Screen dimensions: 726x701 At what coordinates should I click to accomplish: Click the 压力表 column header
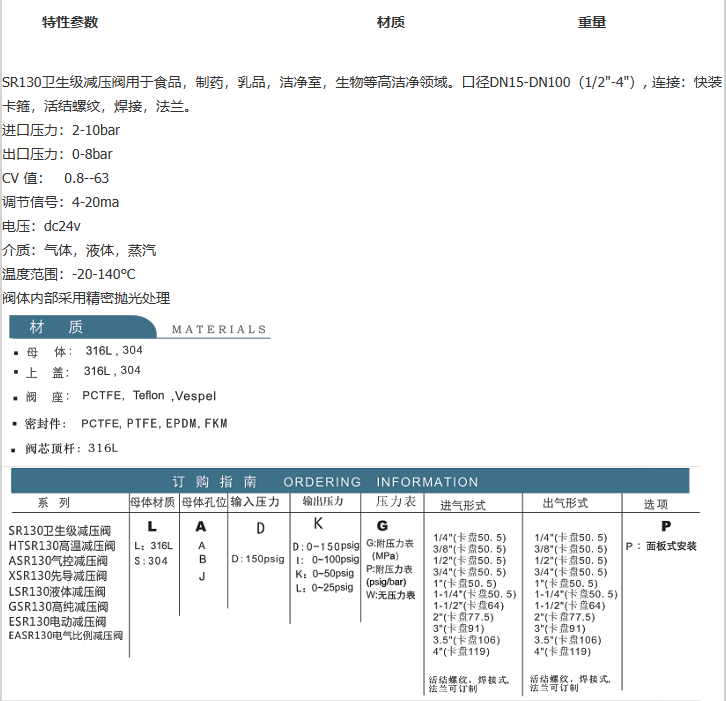396,501
